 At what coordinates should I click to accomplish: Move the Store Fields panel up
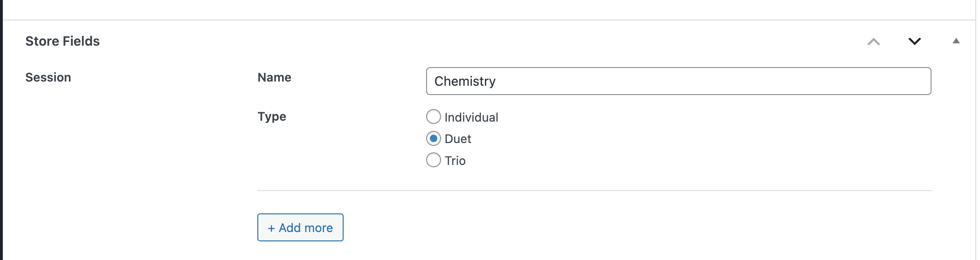[874, 41]
